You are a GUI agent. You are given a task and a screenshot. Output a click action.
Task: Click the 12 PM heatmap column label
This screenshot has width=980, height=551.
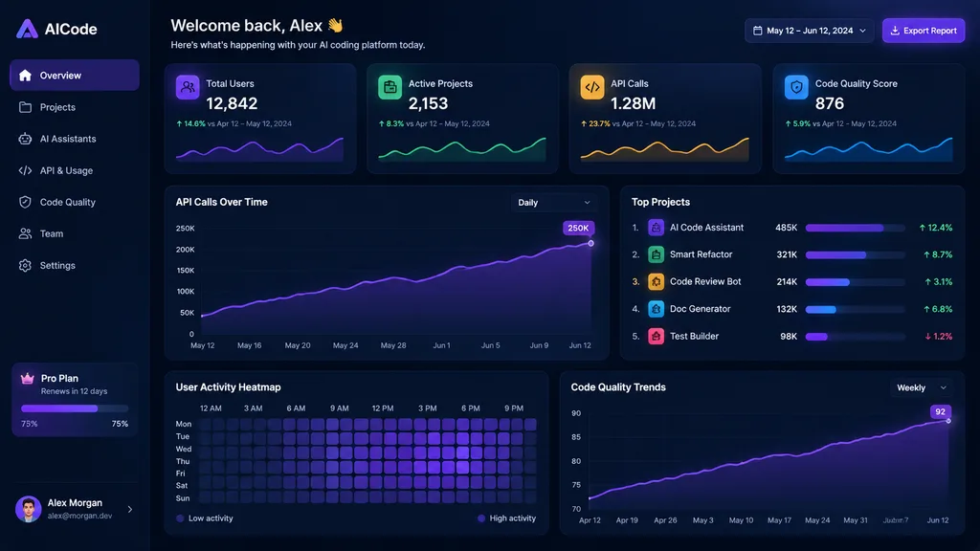[383, 408]
